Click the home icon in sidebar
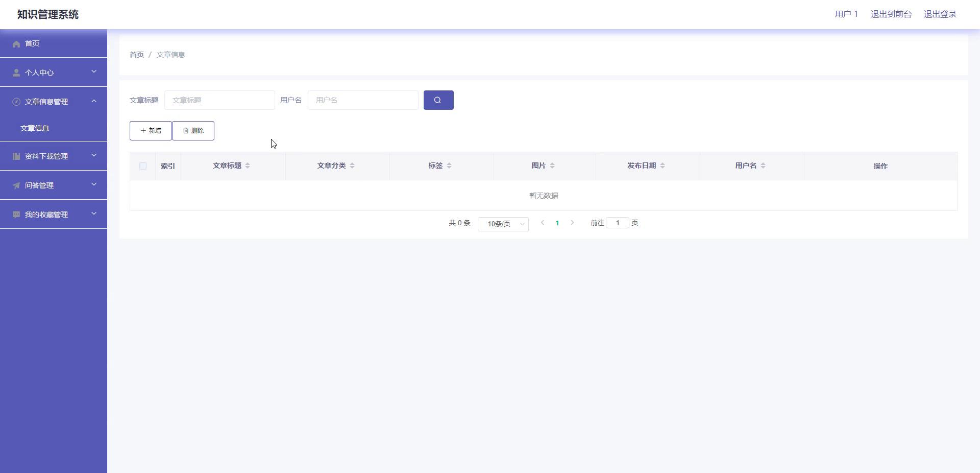The height and width of the screenshot is (473, 980). point(16,44)
